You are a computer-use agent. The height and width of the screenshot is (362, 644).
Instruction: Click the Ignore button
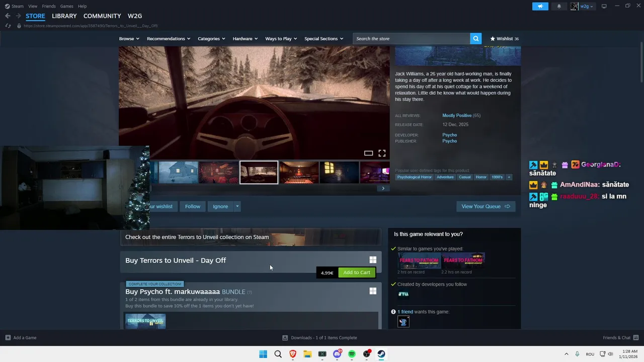coord(220,206)
